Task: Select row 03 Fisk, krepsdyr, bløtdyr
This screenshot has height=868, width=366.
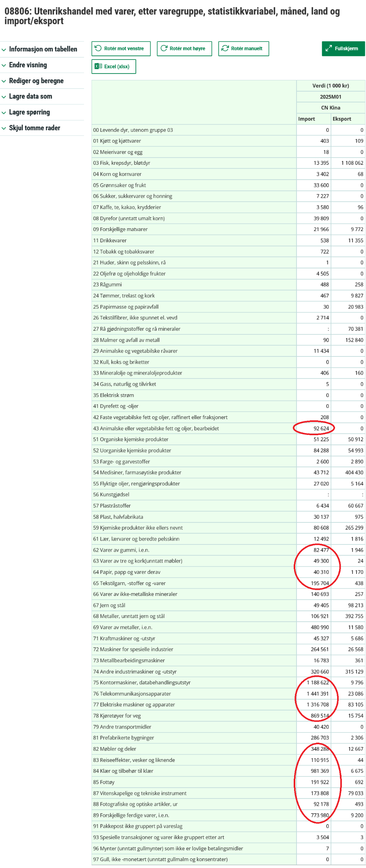Action: click(x=194, y=163)
